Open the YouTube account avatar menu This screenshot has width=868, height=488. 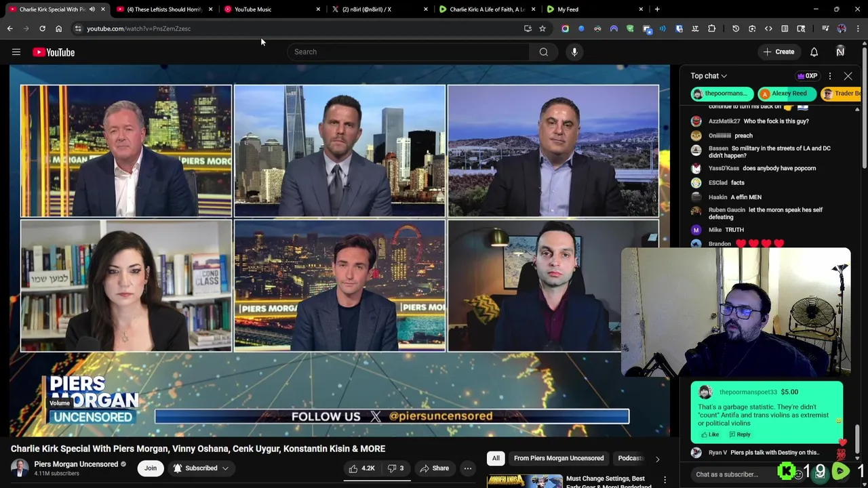(840, 52)
